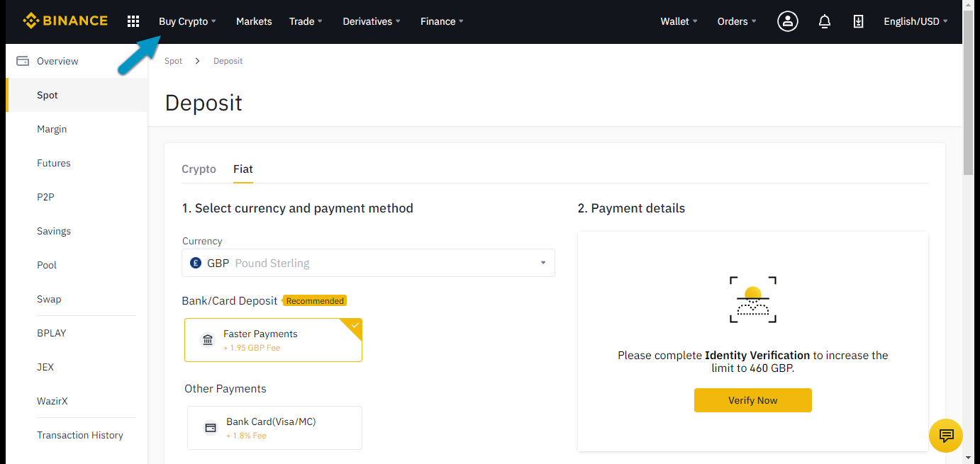Click the identity verification scan icon
980x464 pixels.
[x=753, y=300]
